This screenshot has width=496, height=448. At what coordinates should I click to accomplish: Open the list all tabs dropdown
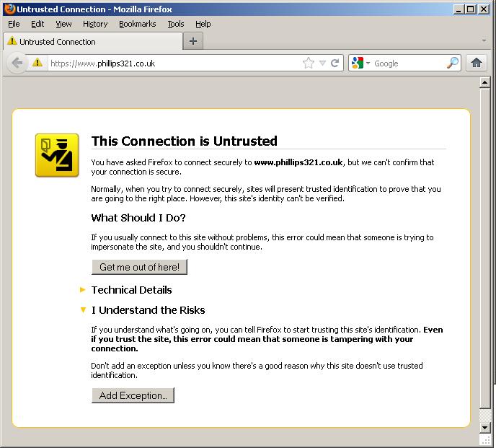tap(484, 40)
